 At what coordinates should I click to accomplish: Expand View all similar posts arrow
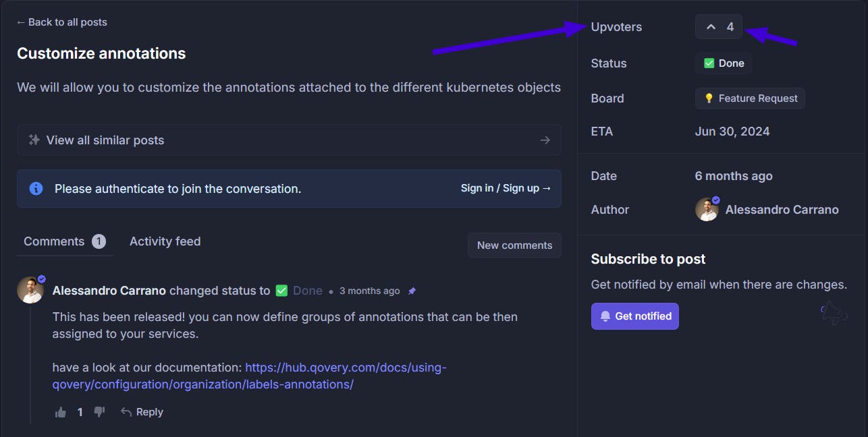point(545,140)
